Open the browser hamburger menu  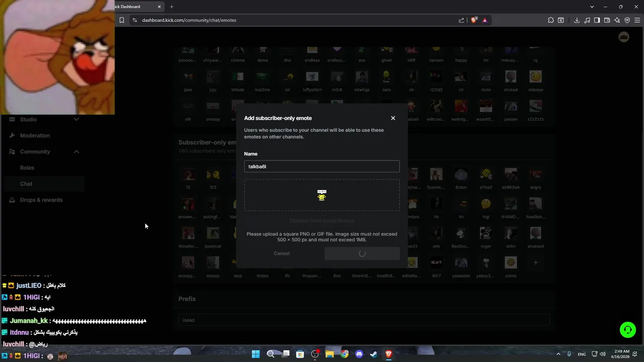click(x=637, y=20)
